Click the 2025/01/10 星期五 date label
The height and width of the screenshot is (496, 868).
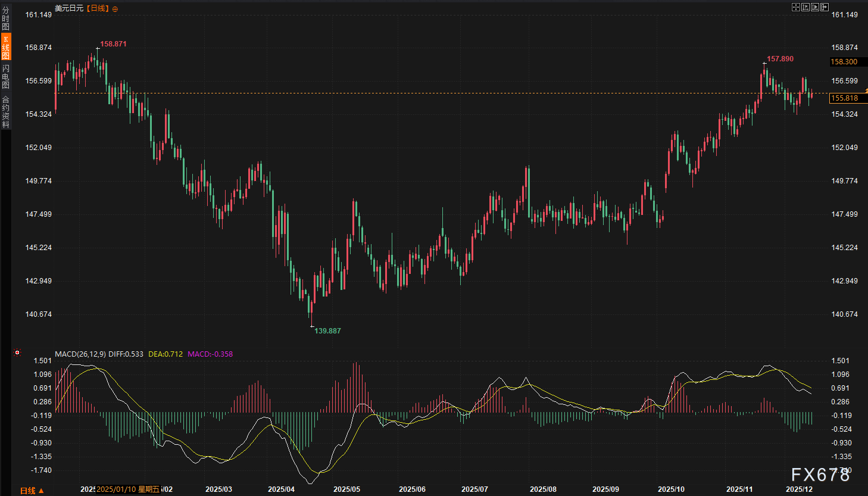tap(128, 489)
